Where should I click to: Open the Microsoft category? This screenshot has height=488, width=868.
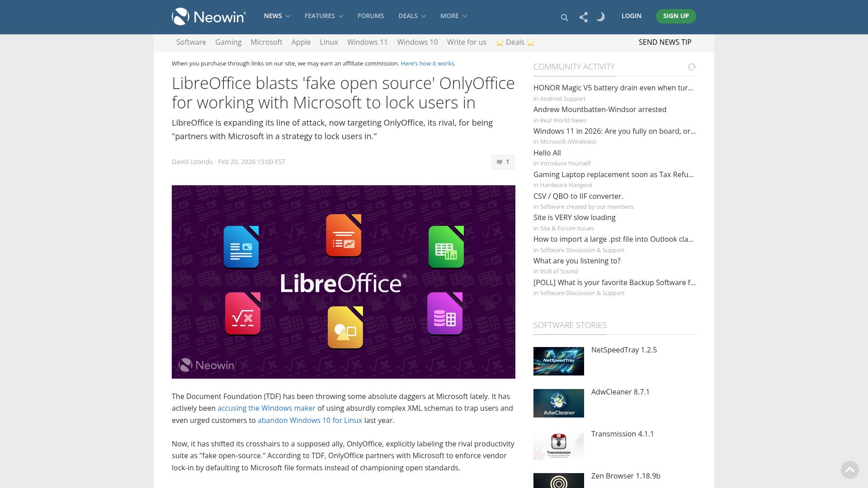[266, 42]
